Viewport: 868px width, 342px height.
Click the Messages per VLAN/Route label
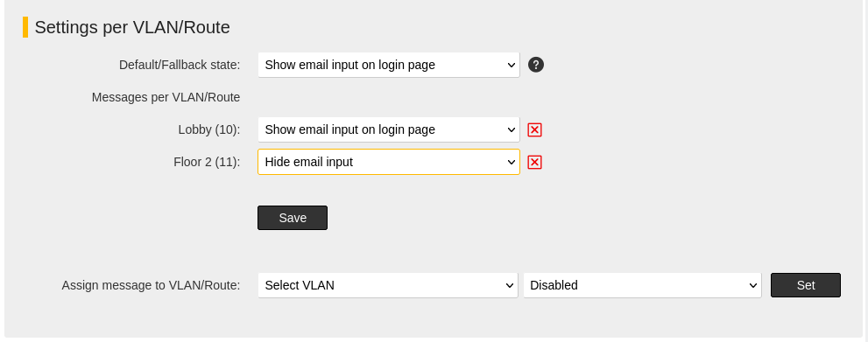click(166, 97)
